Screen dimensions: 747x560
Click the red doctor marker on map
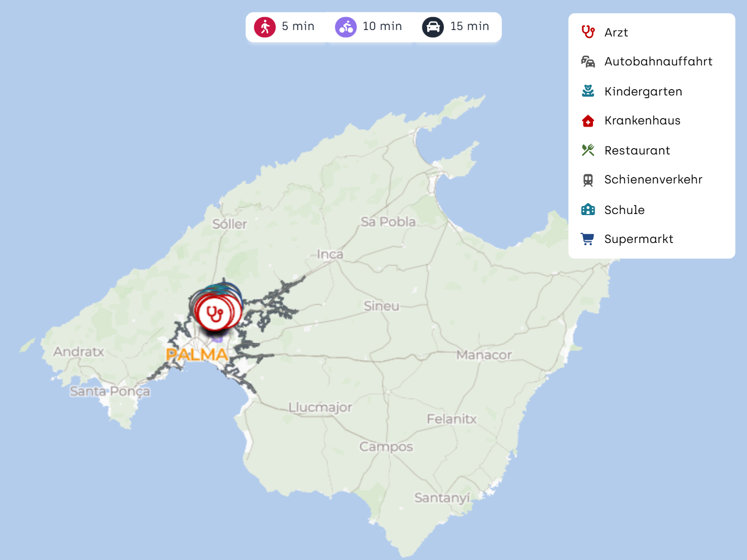[x=215, y=313]
